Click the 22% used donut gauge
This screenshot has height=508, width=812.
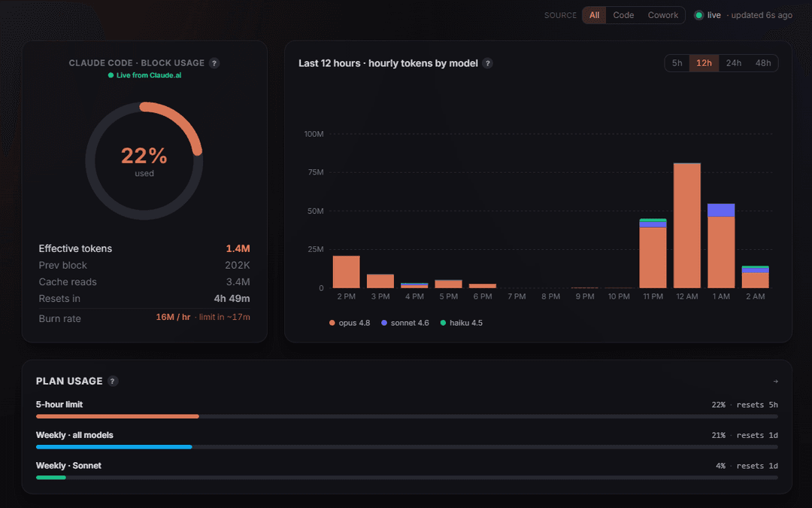[x=144, y=161]
